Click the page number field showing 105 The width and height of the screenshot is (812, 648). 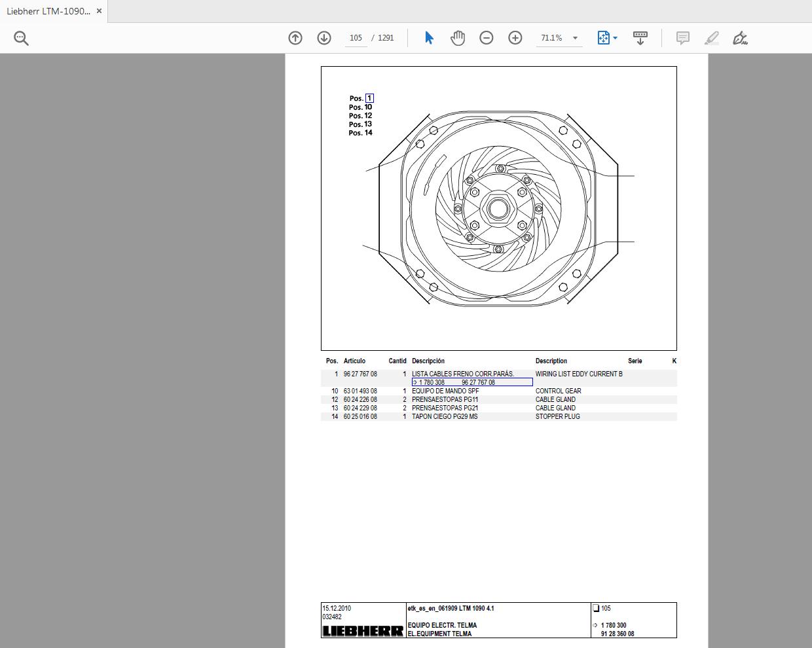(356, 38)
